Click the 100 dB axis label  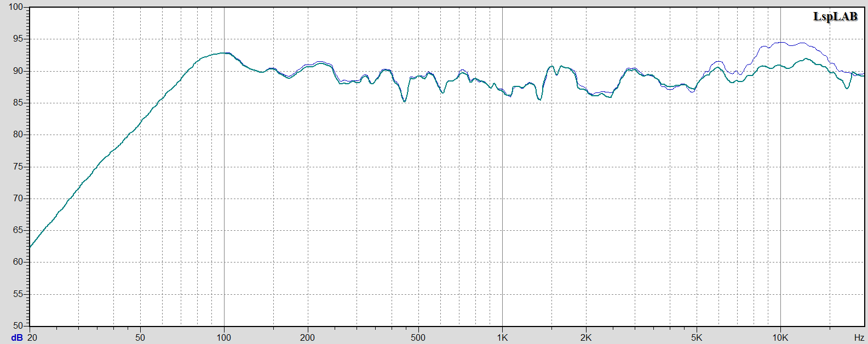coord(16,7)
